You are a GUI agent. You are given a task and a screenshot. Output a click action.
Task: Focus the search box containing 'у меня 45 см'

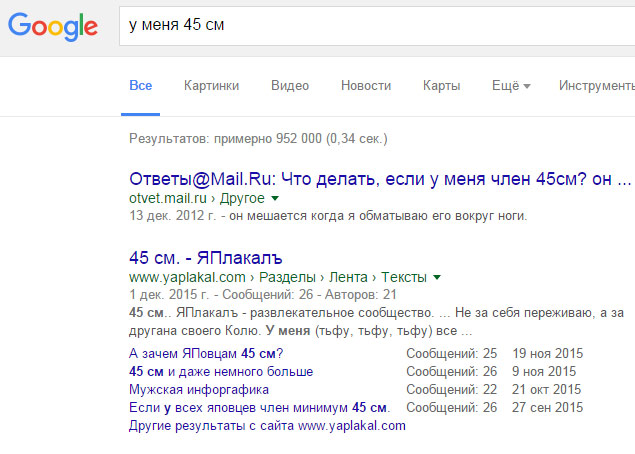click(377, 26)
